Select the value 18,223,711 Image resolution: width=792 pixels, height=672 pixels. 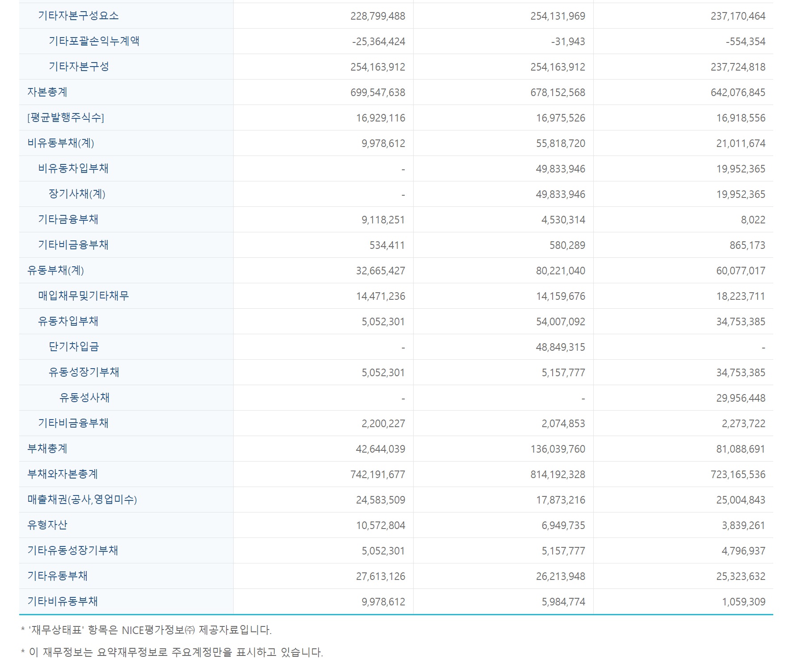pos(741,296)
